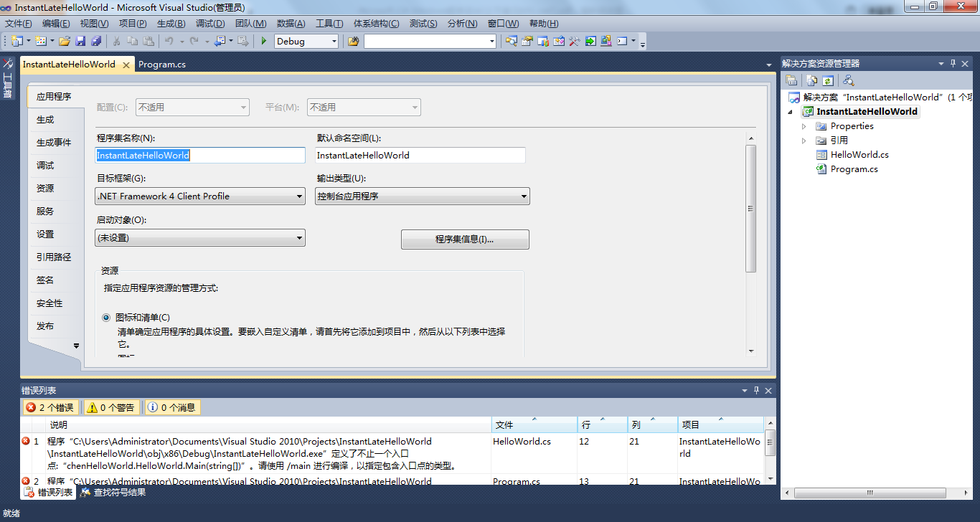This screenshot has height=522, width=980.
Task: Click the 程序集信息(I)... button
Action: (465, 239)
